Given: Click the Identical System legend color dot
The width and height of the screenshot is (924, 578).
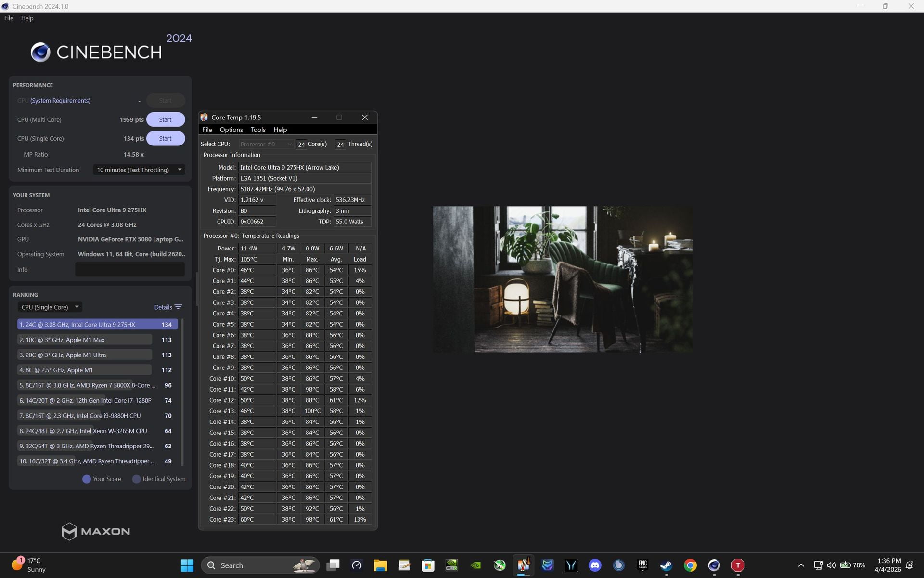Looking at the screenshot, I should tap(136, 479).
